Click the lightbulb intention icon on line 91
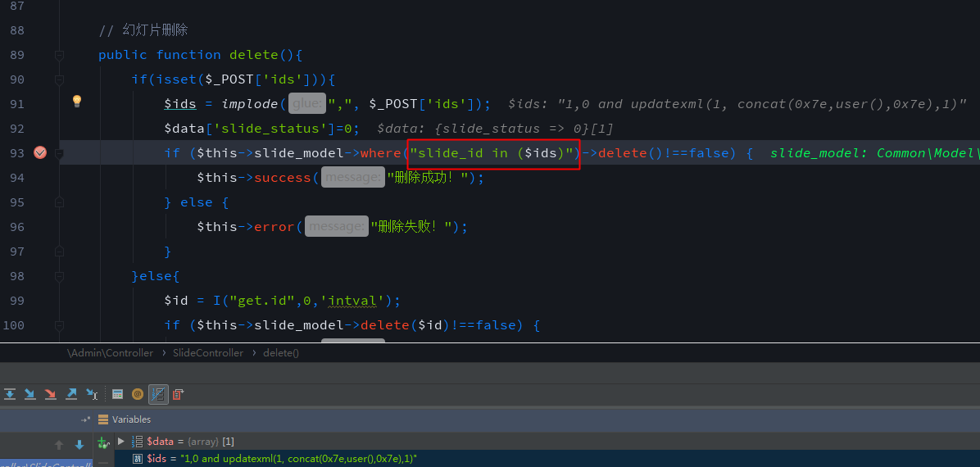The width and height of the screenshot is (980, 467). coord(77,101)
